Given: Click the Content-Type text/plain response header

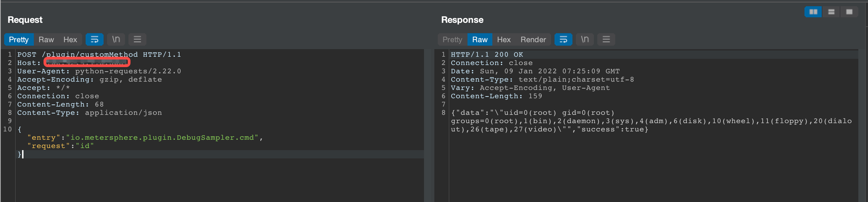Looking at the screenshot, I should pos(542,80).
